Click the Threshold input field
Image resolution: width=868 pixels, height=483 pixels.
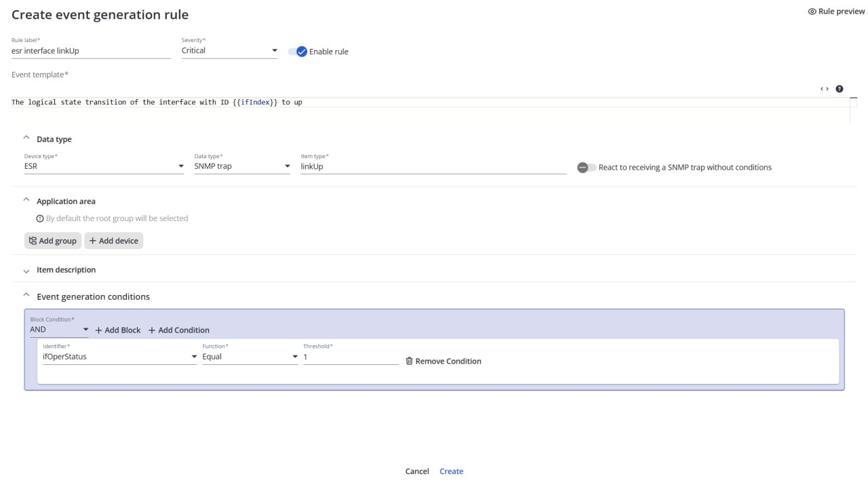(x=351, y=357)
